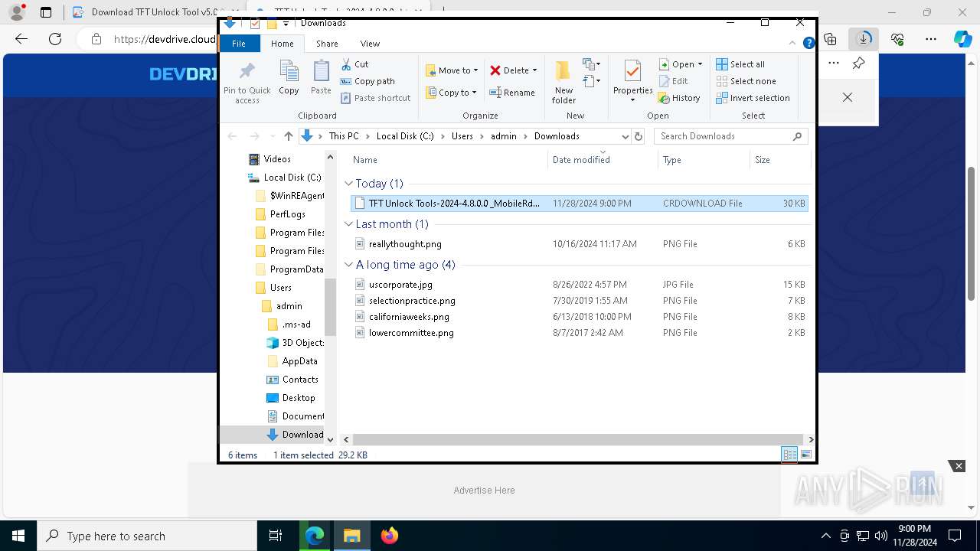This screenshot has width=980, height=551.
Task: Select TFT Unlock Tools crdownload file
Action: pos(579,204)
